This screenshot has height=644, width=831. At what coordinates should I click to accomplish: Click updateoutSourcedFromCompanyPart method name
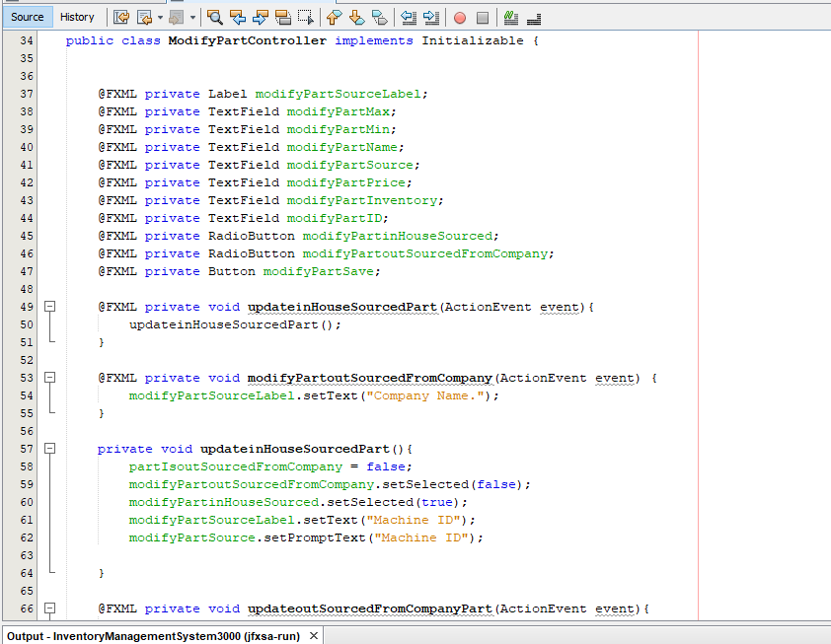[x=370, y=608]
